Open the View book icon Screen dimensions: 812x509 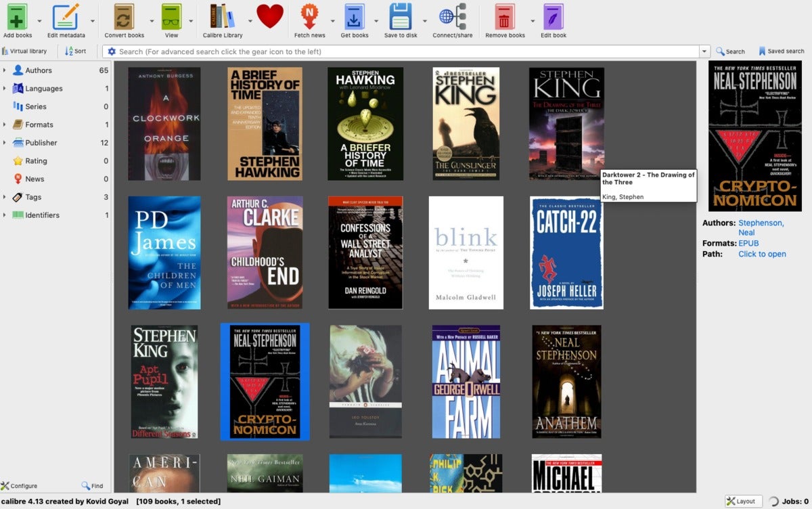171,16
